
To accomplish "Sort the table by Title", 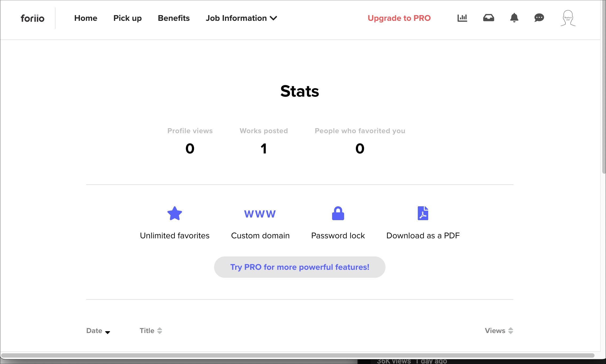I will (151, 331).
